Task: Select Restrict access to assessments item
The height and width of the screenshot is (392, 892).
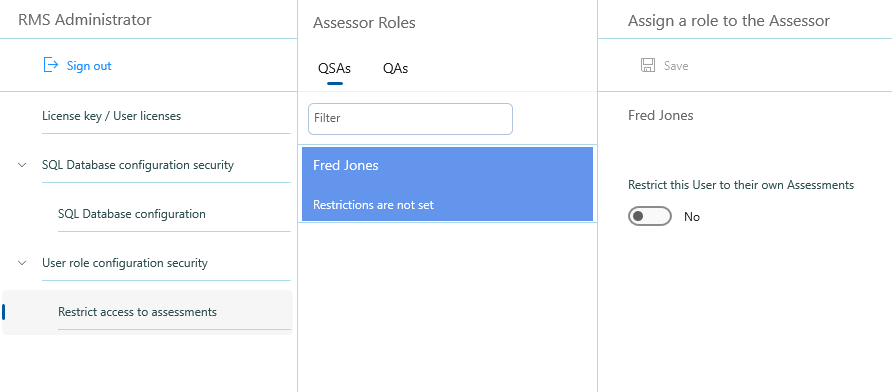Action: (147, 312)
